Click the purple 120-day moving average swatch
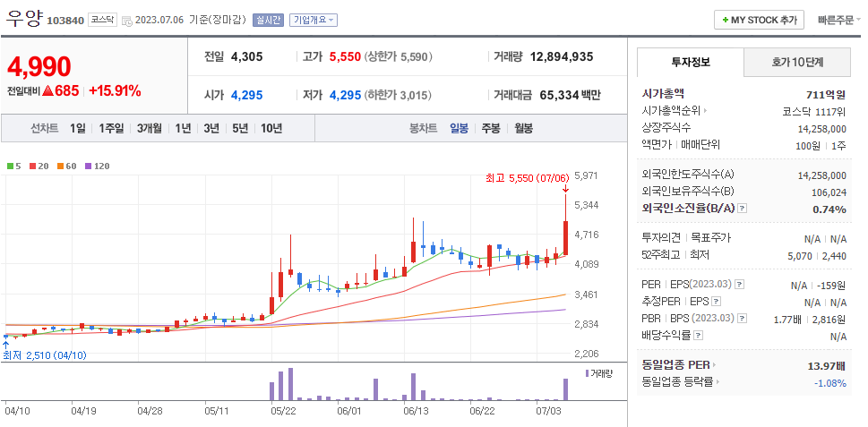Screen dimensions: 868x427 point(88,166)
